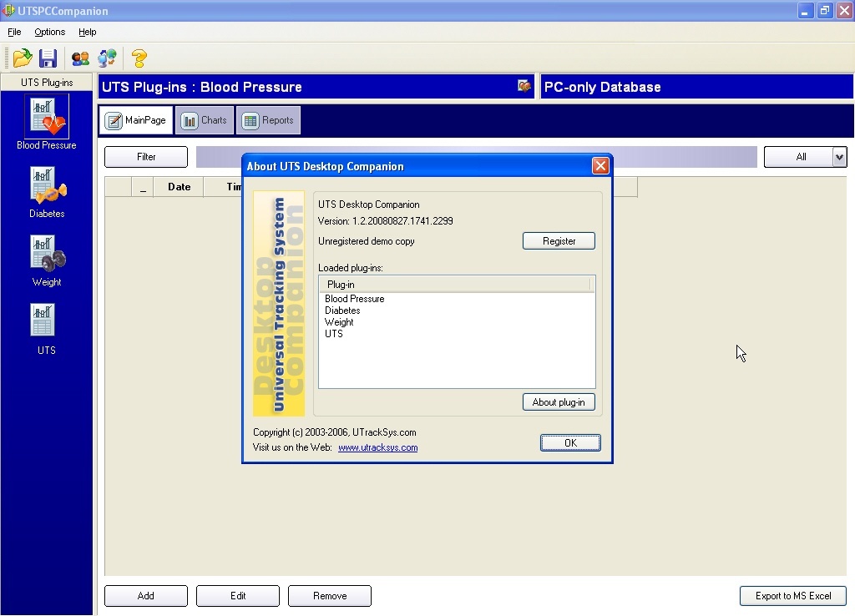This screenshot has height=616, width=855.
Task: Click the hearts icon beside Blood Pressure header
Action: 524,86
